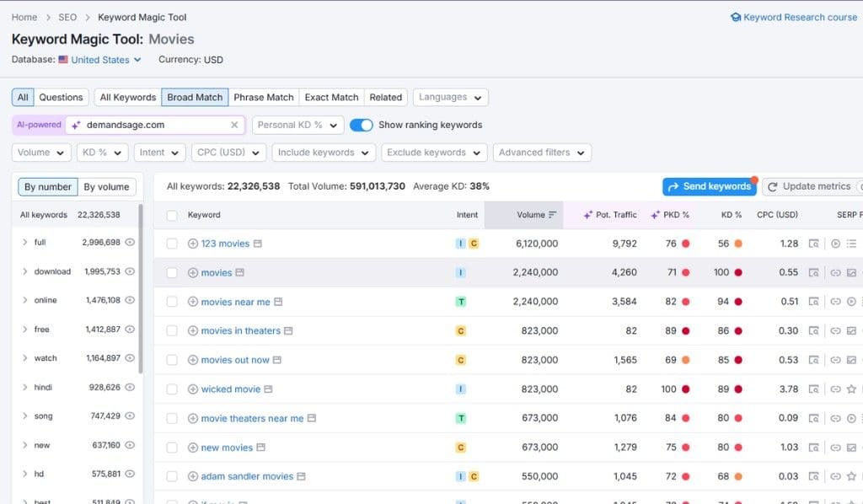
Task: Tick the checkbox for 'movies near me'
Action: [172, 302]
